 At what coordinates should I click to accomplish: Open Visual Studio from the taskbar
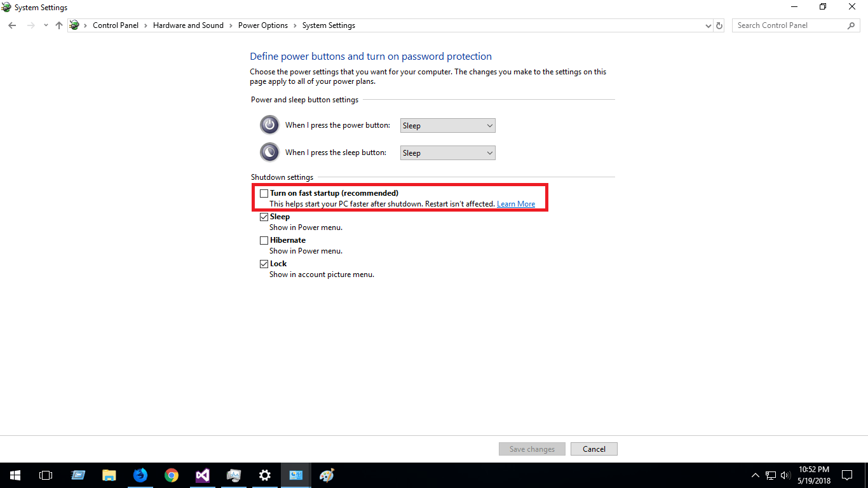pyautogui.click(x=202, y=475)
